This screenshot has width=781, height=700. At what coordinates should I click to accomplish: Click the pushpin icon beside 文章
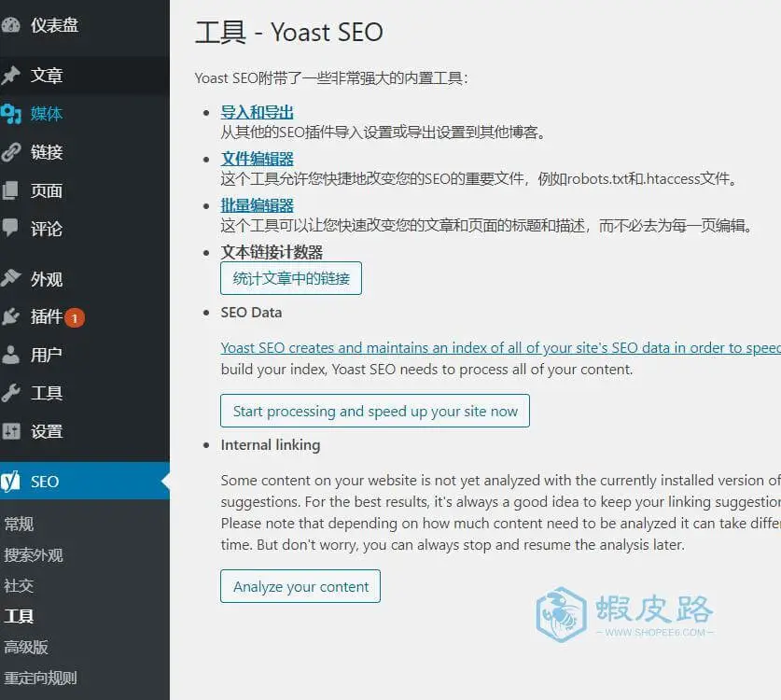(10, 76)
